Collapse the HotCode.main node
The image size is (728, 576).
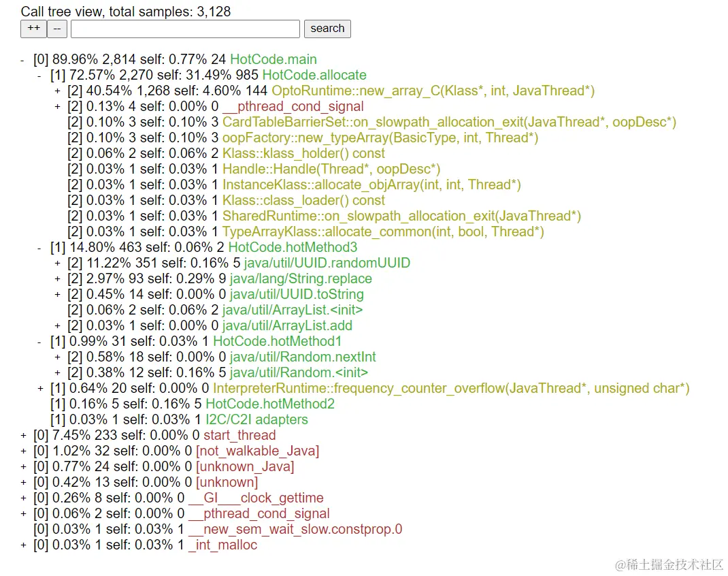[x=22, y=60]
